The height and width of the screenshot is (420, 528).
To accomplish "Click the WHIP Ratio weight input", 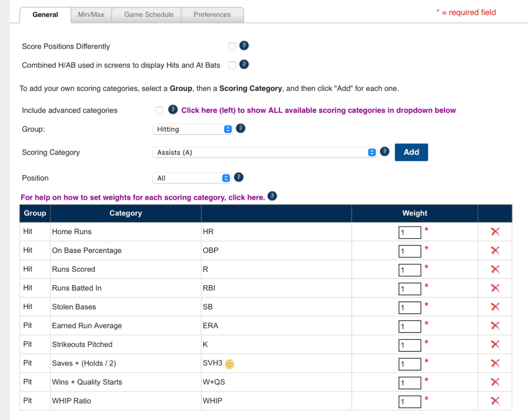I will (409, 401).
